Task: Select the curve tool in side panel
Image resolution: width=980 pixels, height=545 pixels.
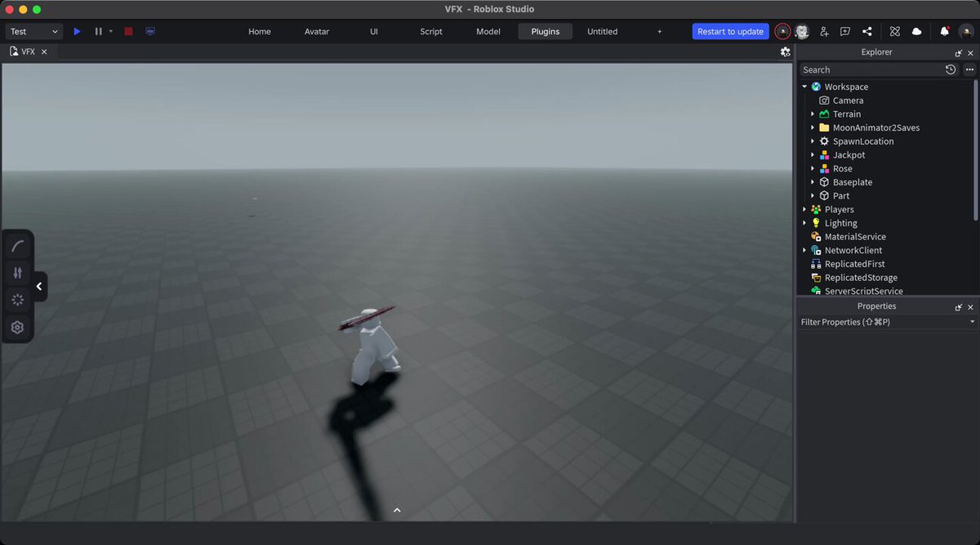Action: click(18, 246)
